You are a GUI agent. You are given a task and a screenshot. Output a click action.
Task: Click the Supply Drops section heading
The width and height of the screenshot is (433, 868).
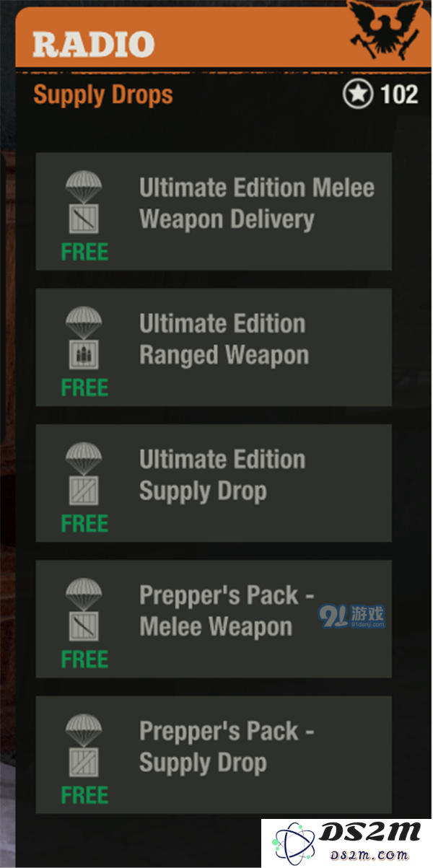[x=103, y=95]
